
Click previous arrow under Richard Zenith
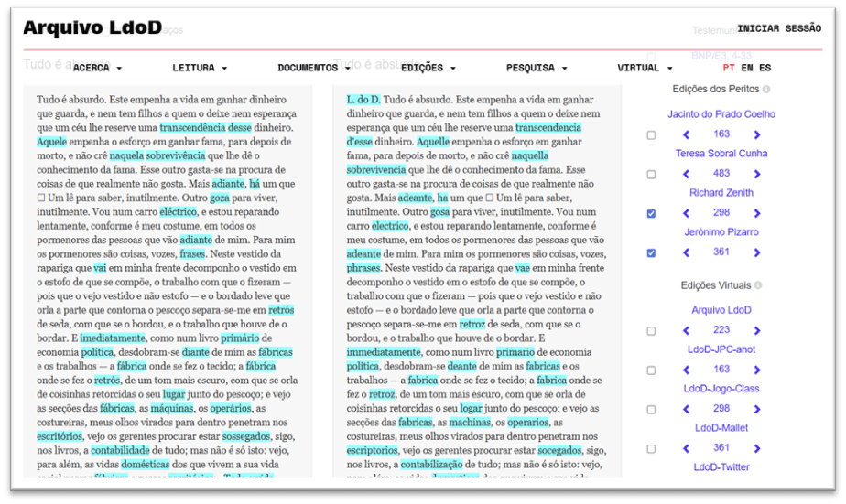tap(686, 213)
